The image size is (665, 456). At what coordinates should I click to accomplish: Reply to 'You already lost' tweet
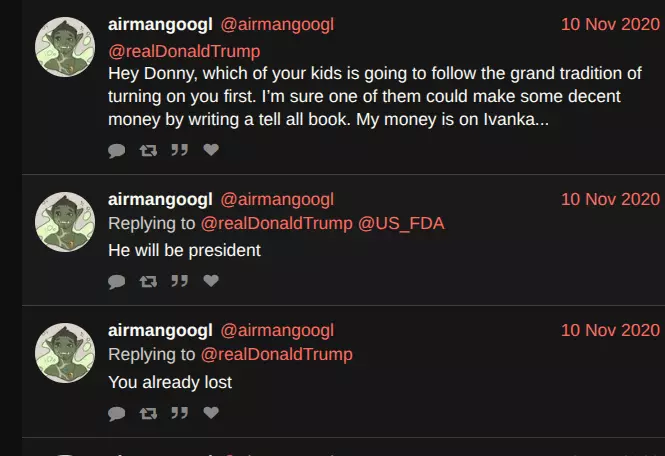[x=117, y=413]
